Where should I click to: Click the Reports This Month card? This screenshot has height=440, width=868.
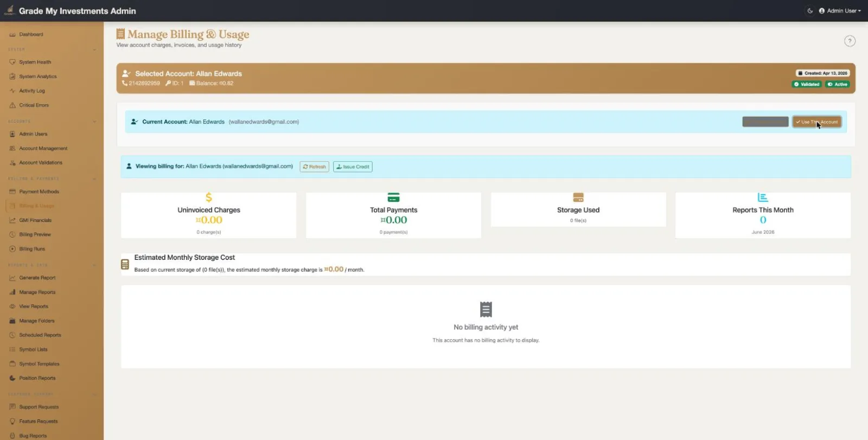[x=763, y=215]
